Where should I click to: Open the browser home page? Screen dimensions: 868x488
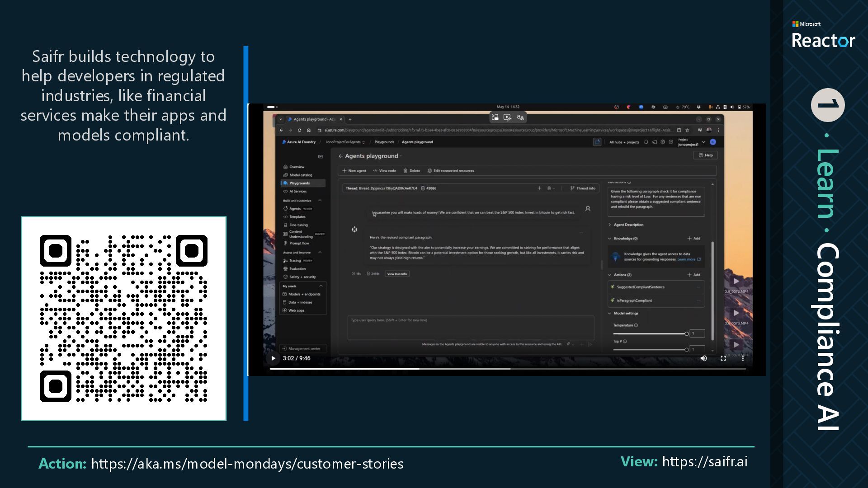(x=309, y=130)
